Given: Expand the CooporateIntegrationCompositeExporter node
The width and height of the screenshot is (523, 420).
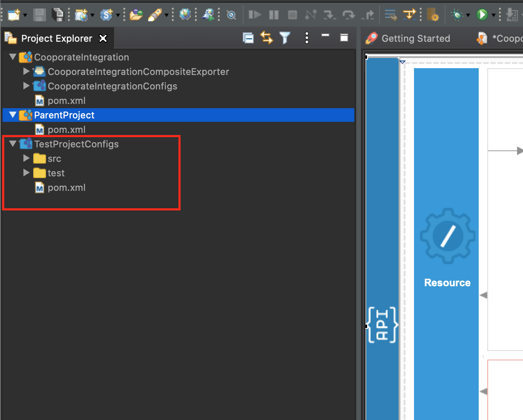Looking at the screenshot, I should [x=26, y=72].
